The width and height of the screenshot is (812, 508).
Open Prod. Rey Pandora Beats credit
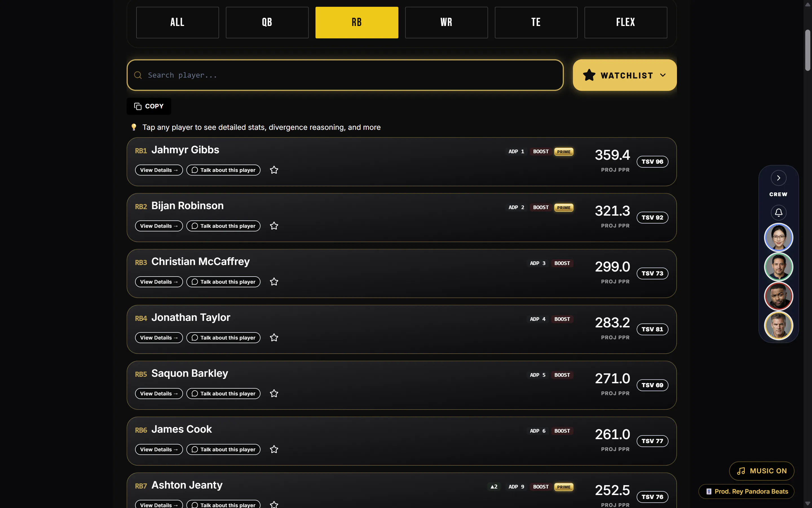pos(746,492)
